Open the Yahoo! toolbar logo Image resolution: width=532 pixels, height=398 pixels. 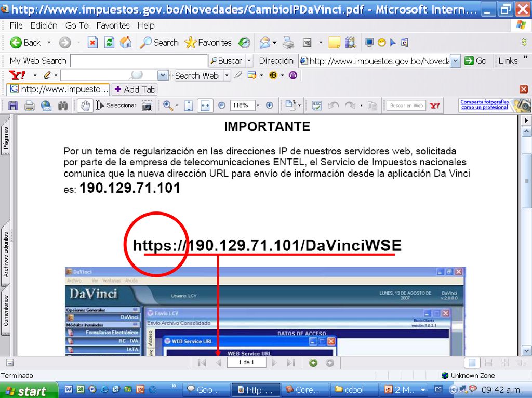(17, 75)
